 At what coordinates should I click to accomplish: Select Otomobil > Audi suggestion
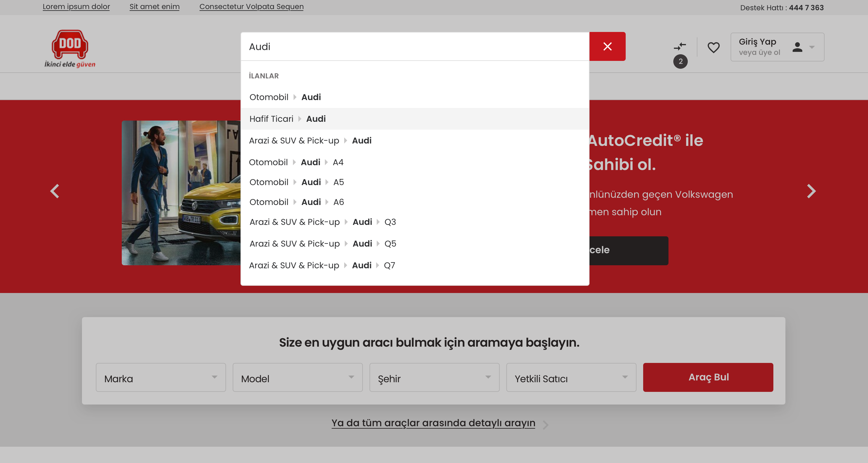coord(415,97)
